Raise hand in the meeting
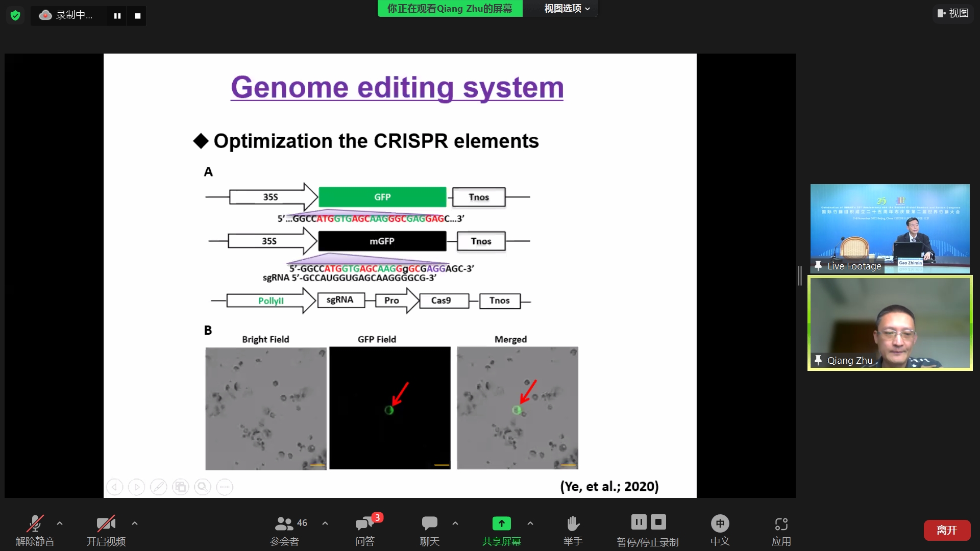The height and width of the screenshot is (551, 980). (573, 530)
